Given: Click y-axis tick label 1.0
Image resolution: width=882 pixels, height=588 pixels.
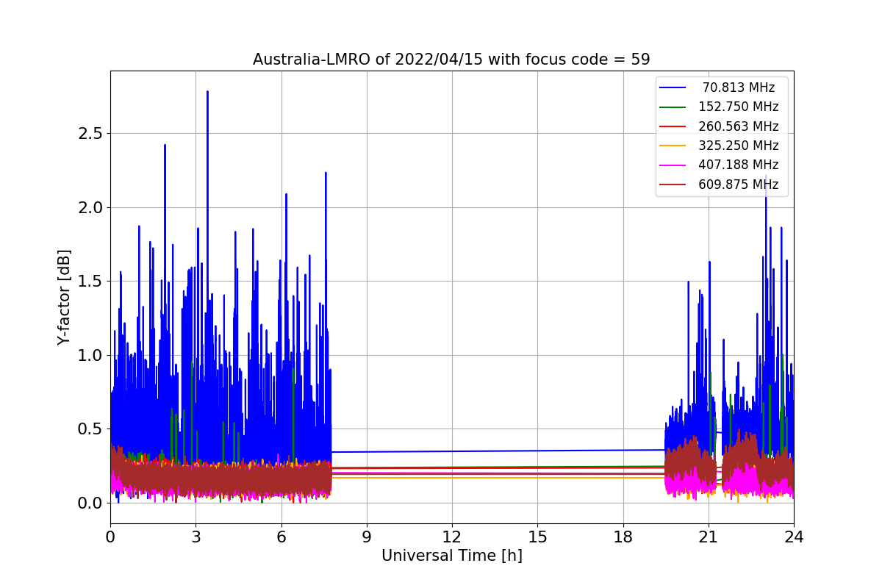Looking at the screenshot, I should 90,355.
